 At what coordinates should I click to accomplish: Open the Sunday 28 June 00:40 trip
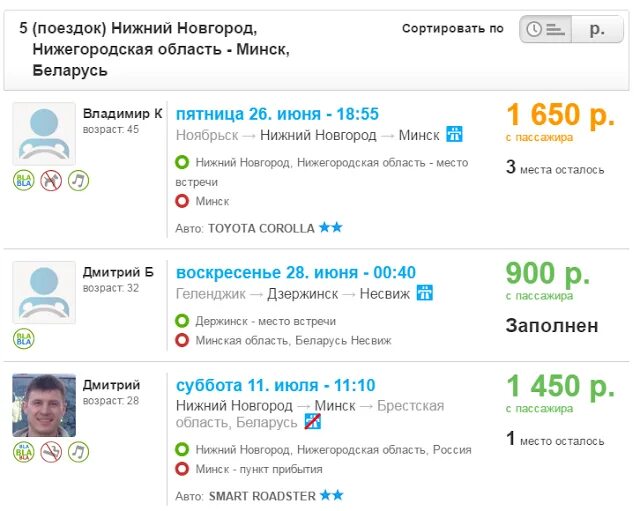coord(295,272)
